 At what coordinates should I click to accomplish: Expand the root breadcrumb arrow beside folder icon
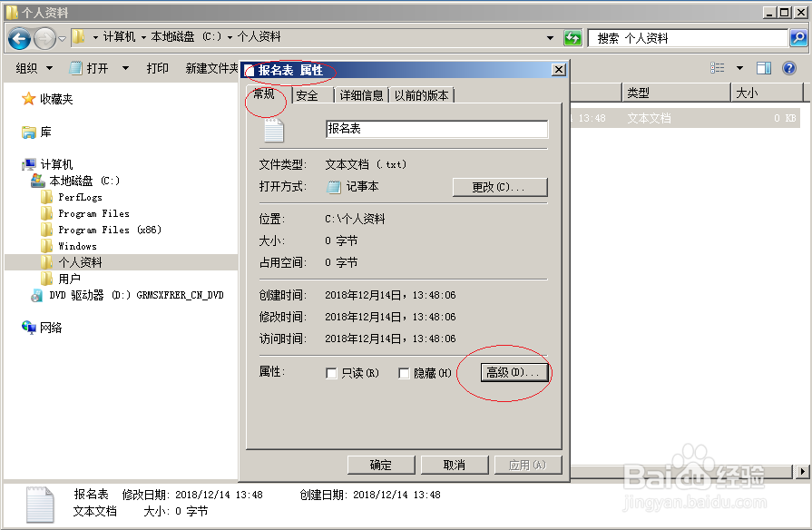[x=95, y=37]
